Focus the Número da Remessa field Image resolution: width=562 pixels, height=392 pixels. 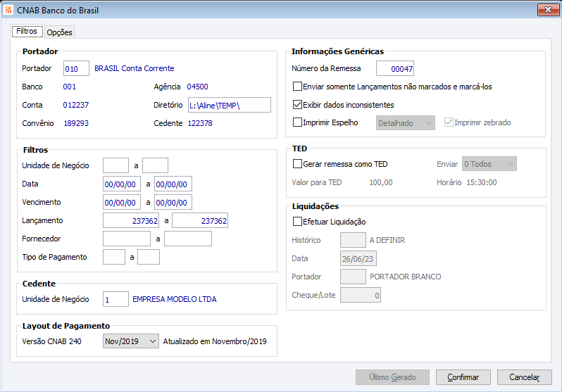(394, 69)
